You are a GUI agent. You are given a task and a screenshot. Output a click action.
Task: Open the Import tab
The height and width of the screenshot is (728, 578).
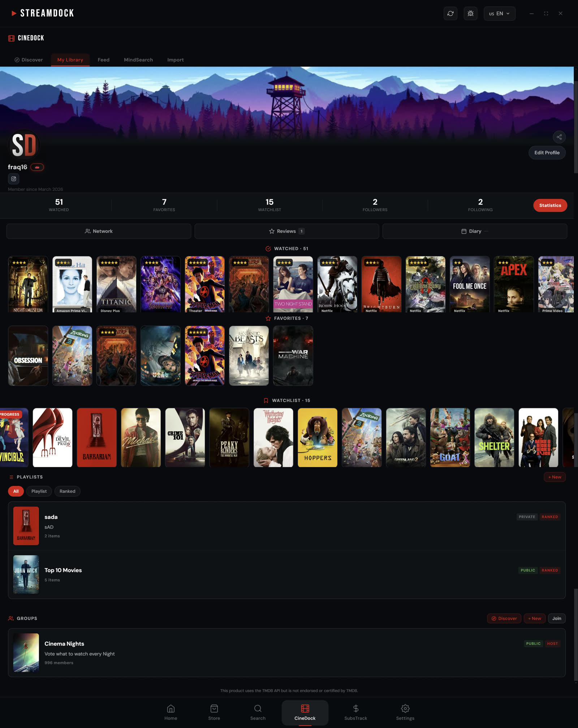coord(175,60)
